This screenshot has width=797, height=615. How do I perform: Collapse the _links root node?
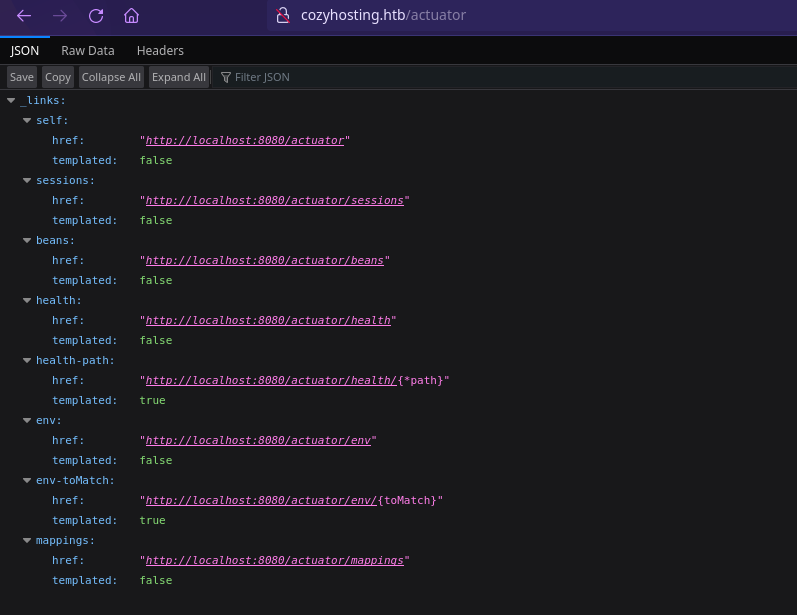11,101
